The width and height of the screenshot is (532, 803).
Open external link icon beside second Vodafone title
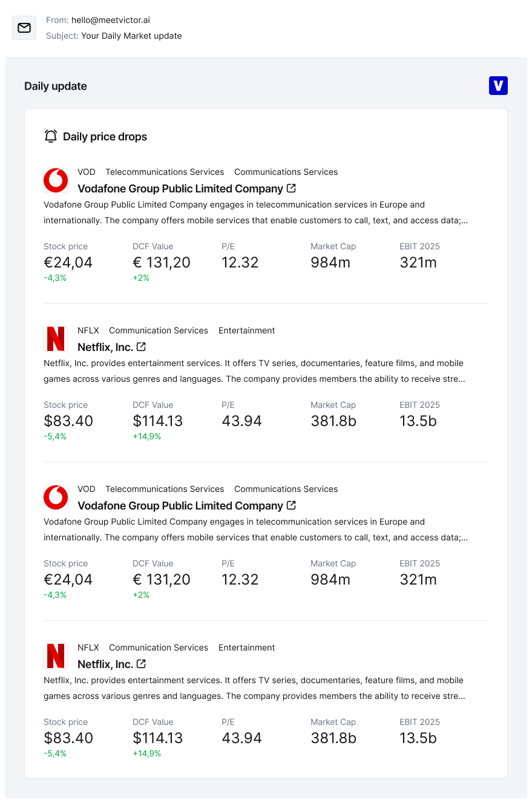click(x=291, y=505)
